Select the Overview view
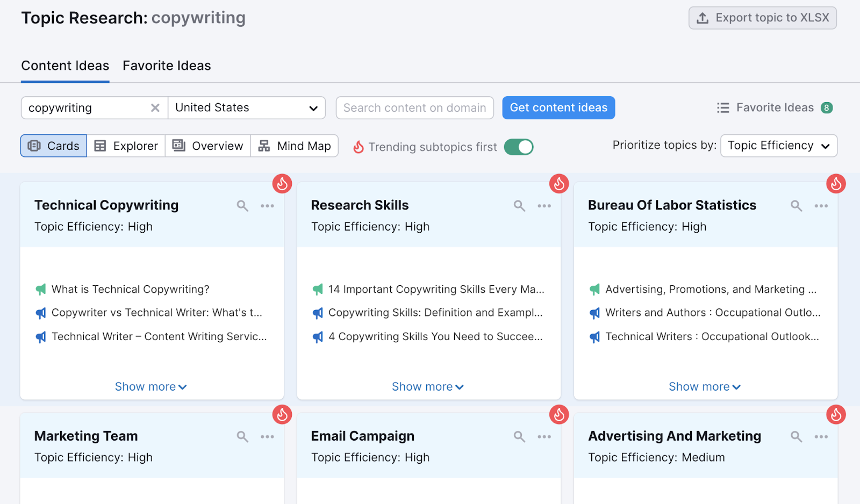860x504 pixels. coord(207,146)
